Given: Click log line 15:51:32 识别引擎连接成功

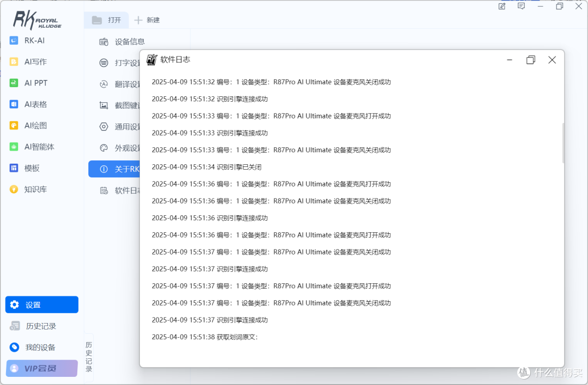Looking at the screenshot, I should (x=210, y=100).
